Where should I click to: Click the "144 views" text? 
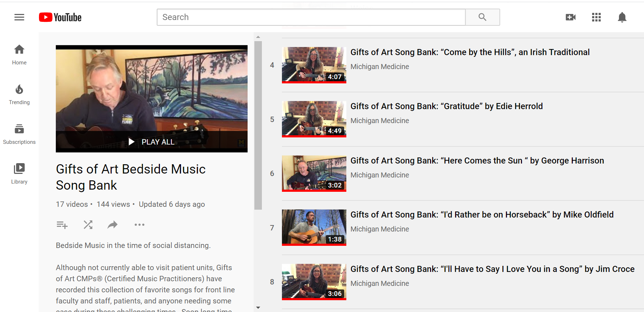click(113, 204)
